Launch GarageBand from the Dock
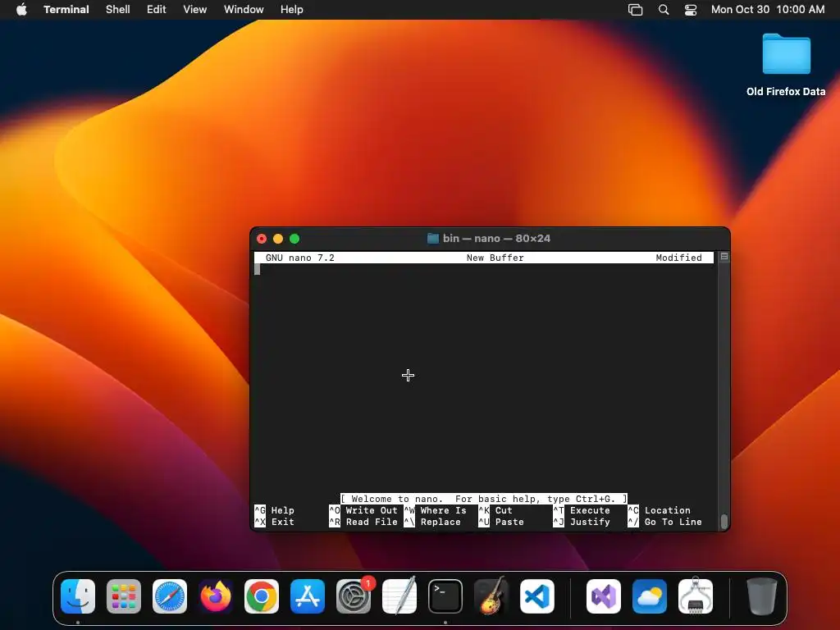Image resolution: width=840 pixels, height=630 pixels. tap(491, 596)
